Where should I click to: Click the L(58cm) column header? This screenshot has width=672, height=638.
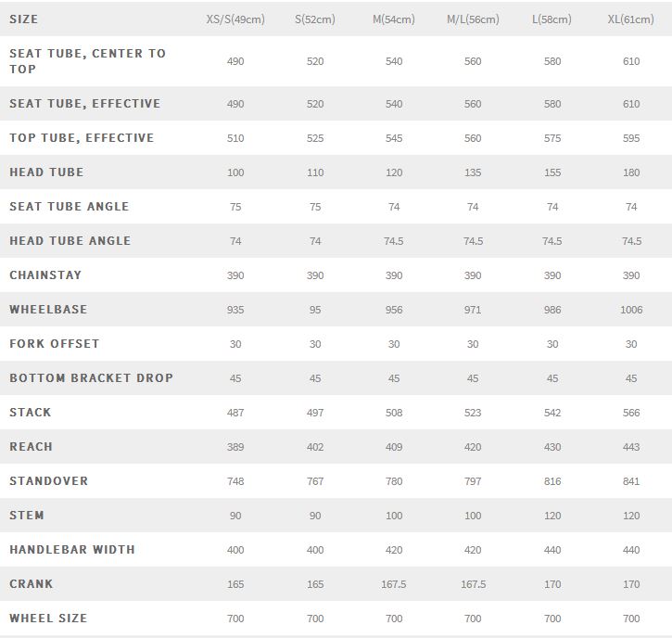point(552,19)
